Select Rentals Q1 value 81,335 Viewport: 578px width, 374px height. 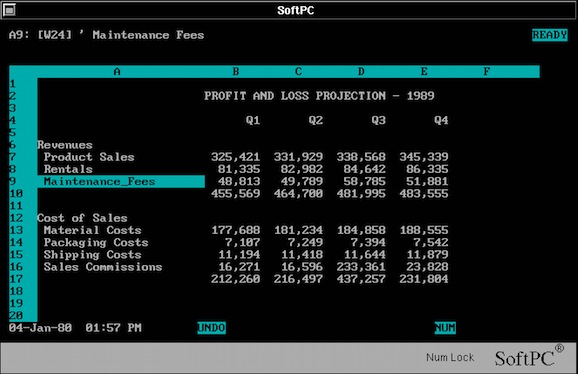click(239, 169)
